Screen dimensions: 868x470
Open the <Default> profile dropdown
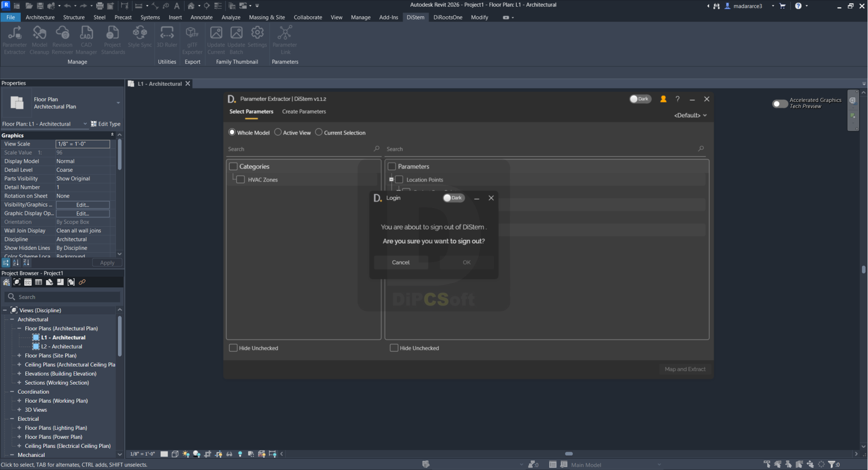[x=690, y=115]
